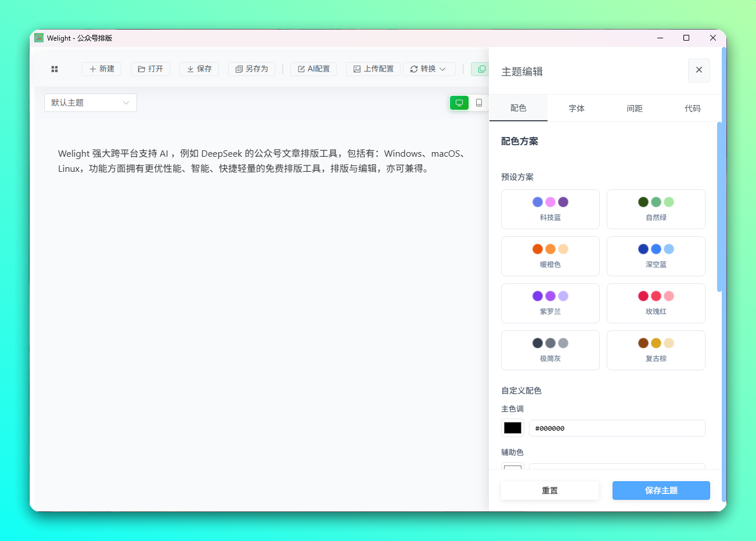Viewport: 756px width, 541px height.
Task: Click the #000000 hex color input field
Action: point(617,428)
